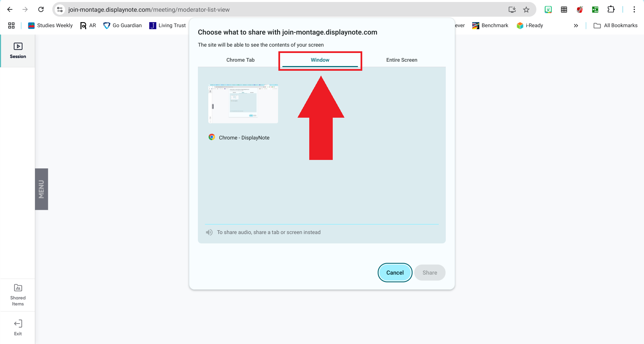This screenshot has width=644, height=344.
Task: Select the Window tab
Action: [320, 60]
